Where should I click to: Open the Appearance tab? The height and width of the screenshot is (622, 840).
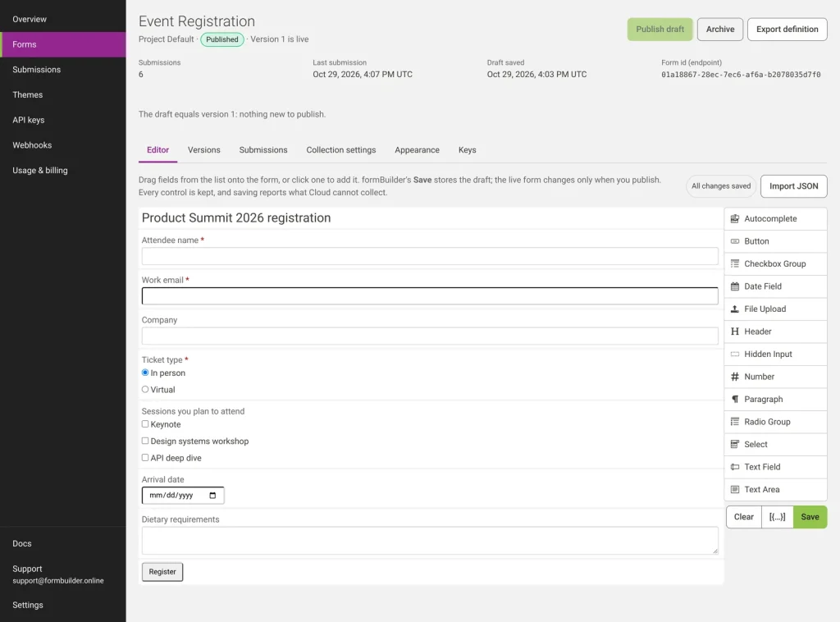tap(417, 150)
